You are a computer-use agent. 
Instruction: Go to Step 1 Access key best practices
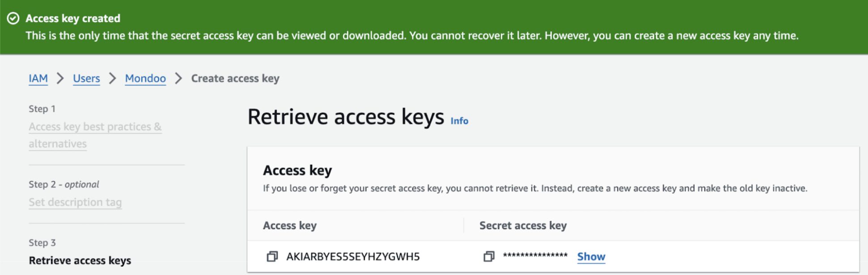[x=95, y=127]
